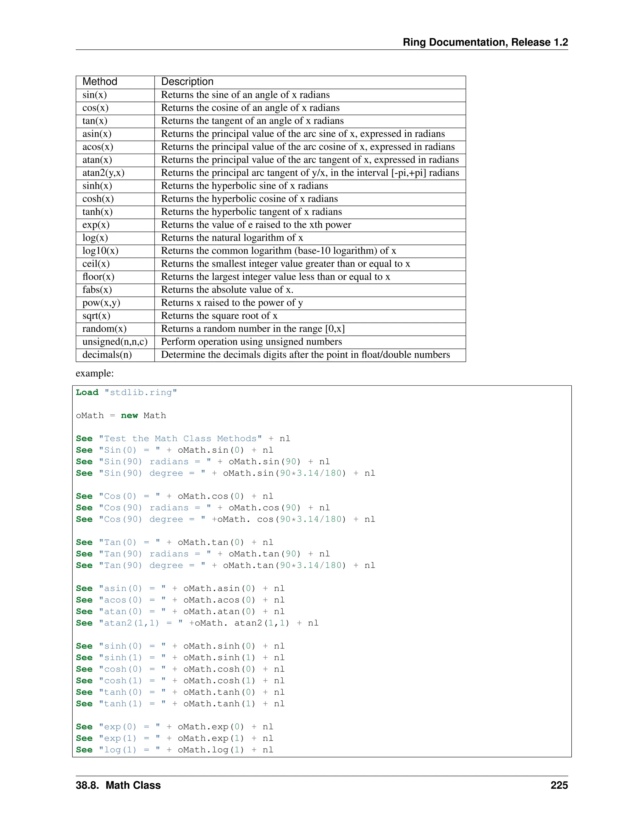The height and width of the screenshot is (833, 644).
Task: Click the 'Description' column header
Action: click(187, 82)
